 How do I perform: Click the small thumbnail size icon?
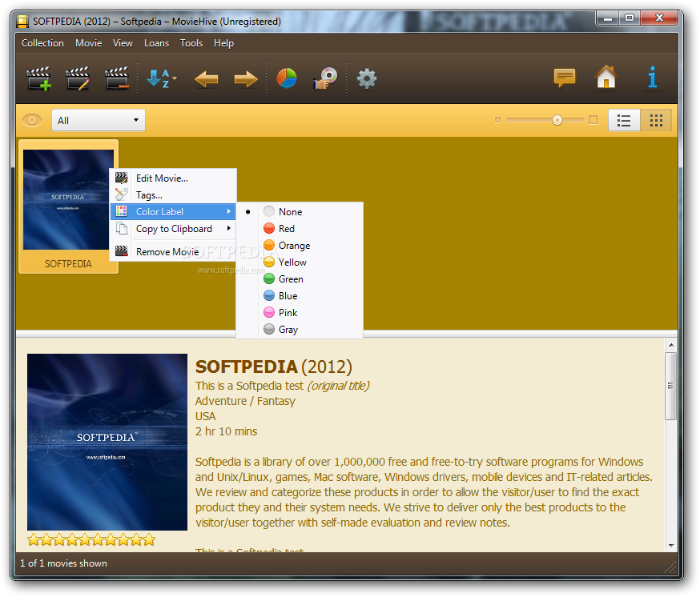(x=497, y=120)
